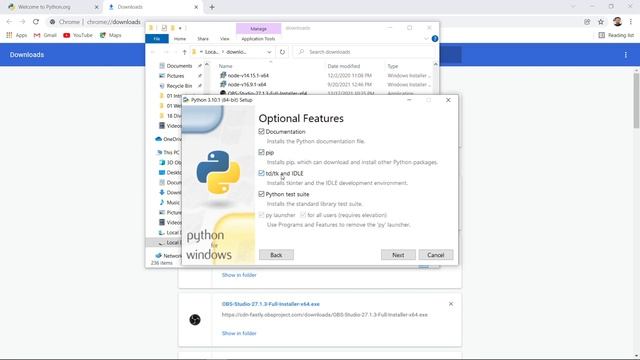Select OneDrive in navigation pane

pyautogui.click(x=168, y=139)
